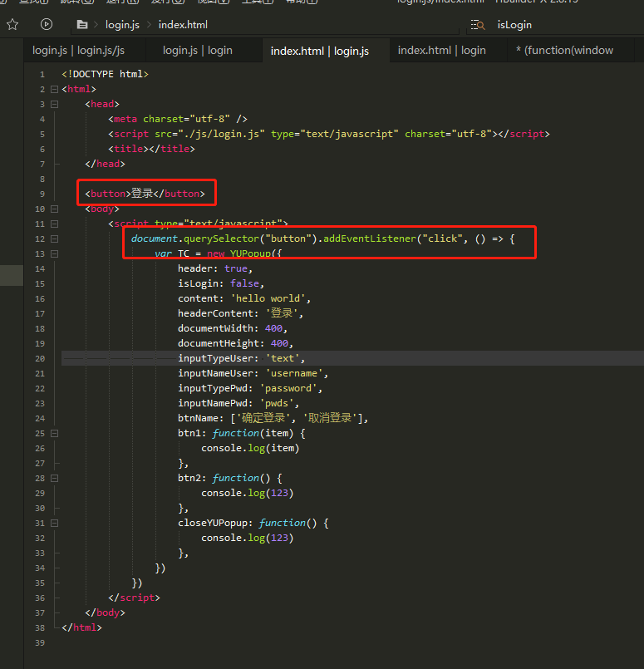The height and width of the screenshot is (669, 644).
Task: Click the 'headerContent' property line
Action: click(240, 313)
